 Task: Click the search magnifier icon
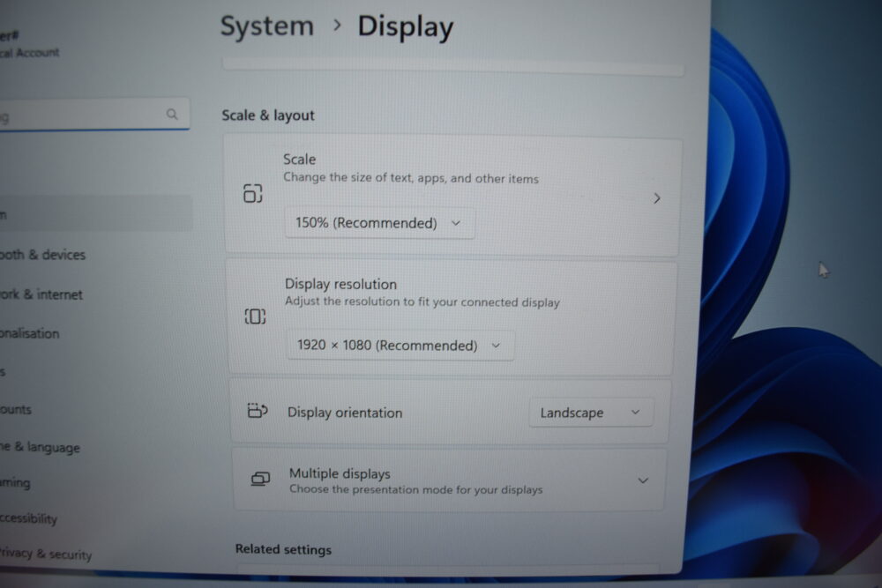172,114
